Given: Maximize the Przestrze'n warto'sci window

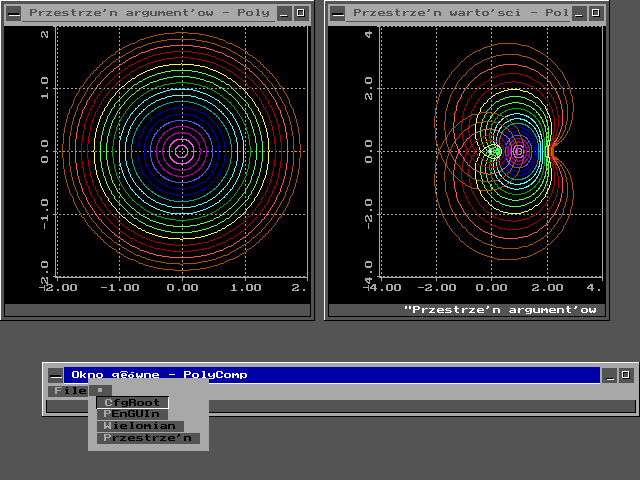Looking at the screenshot, I should (597, 13).
